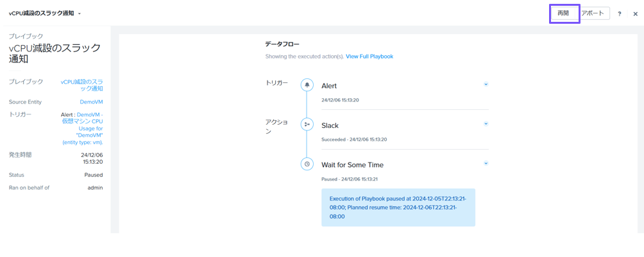Close the playbook detail with X icon
The width and height of the screenshot is (644, 257).
636,14
